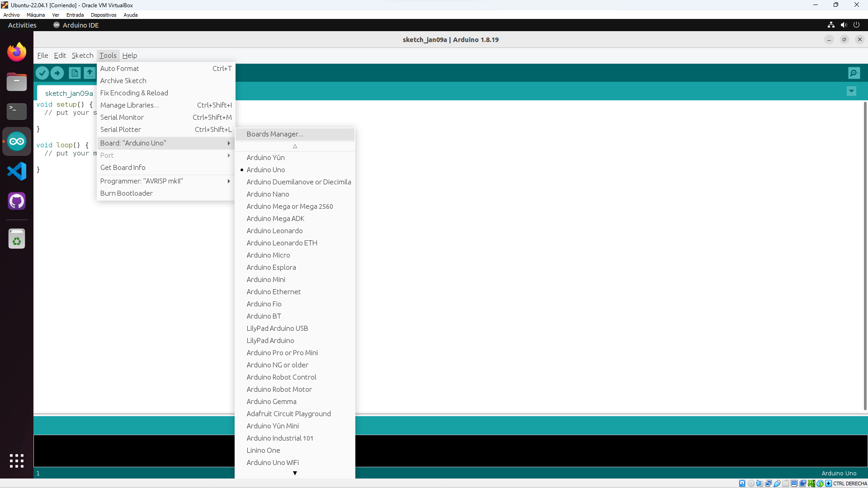Select the sketch_jan09a tab
Viewport: 868px width, 488px height.
click(69, 94)
